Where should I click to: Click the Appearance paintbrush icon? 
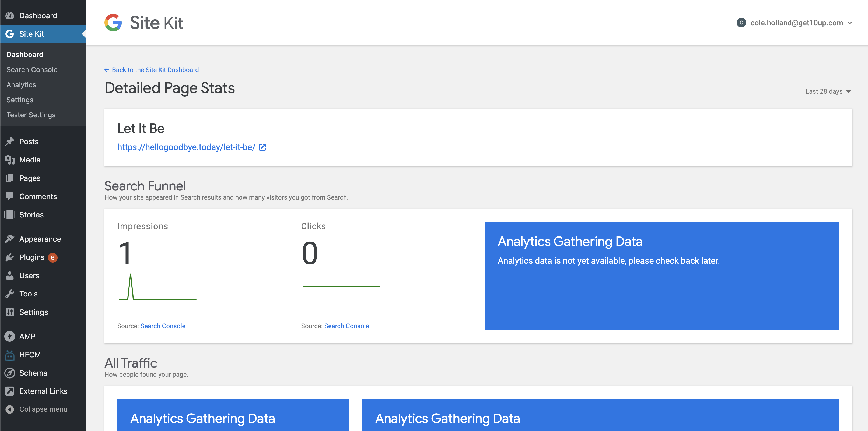pos(10,239)
